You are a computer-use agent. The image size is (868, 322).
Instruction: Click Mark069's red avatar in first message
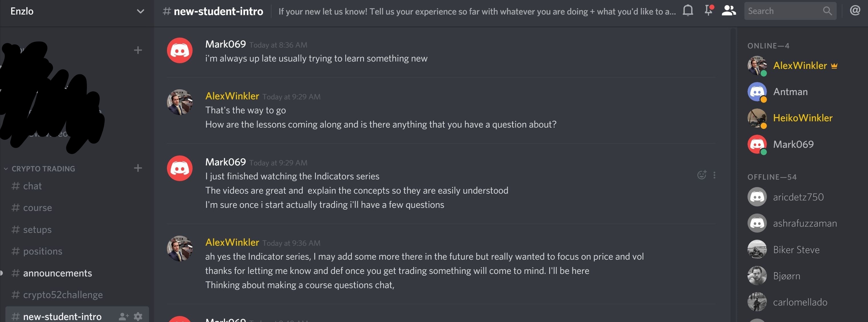point(179,50)
